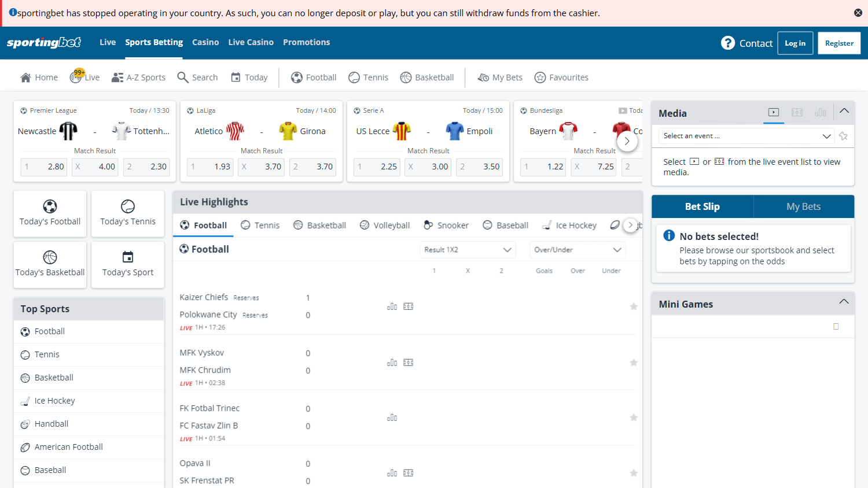This screenshot has width=868, height=488.
Task: Bet on Empoli win at 3.50
Action: pyautogui.click(x=480, y=167)
